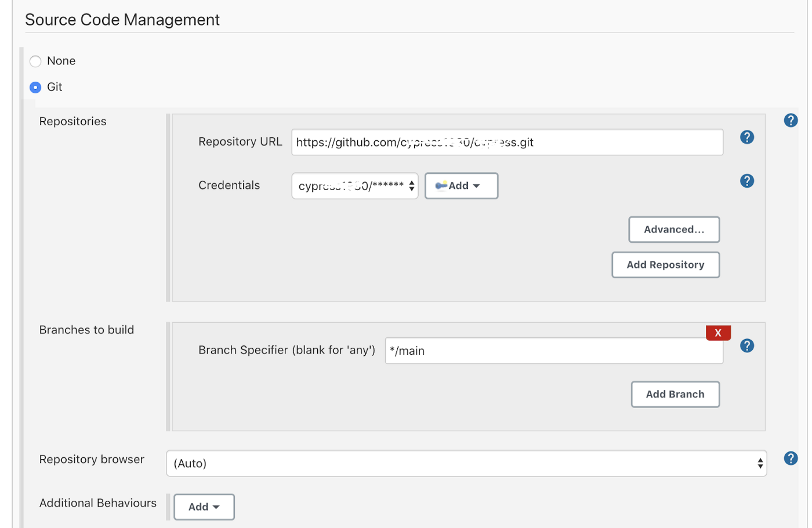Expand the Repository browser (Auto) dropdown
Image resolution: width=812 pixels, height=528 pixels.
point(466,464)
